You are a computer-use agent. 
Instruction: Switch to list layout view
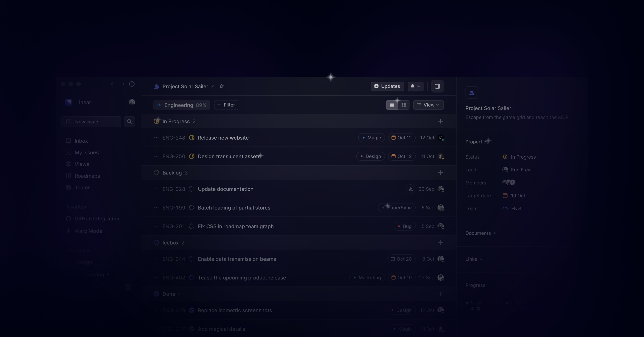coord(392,105)
